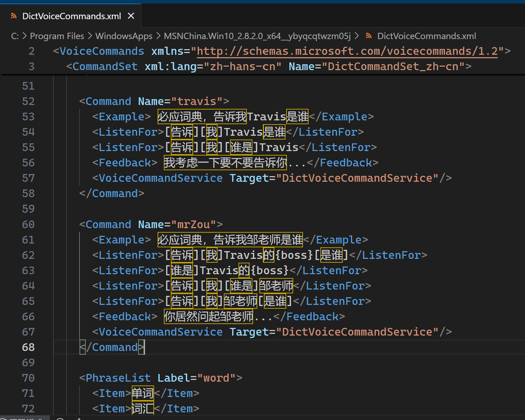Image resolution: width=525 pixels, height=420 pixels.
Task: Jump to the sticky CommandSet header line
Action: [x=268, y=66]
